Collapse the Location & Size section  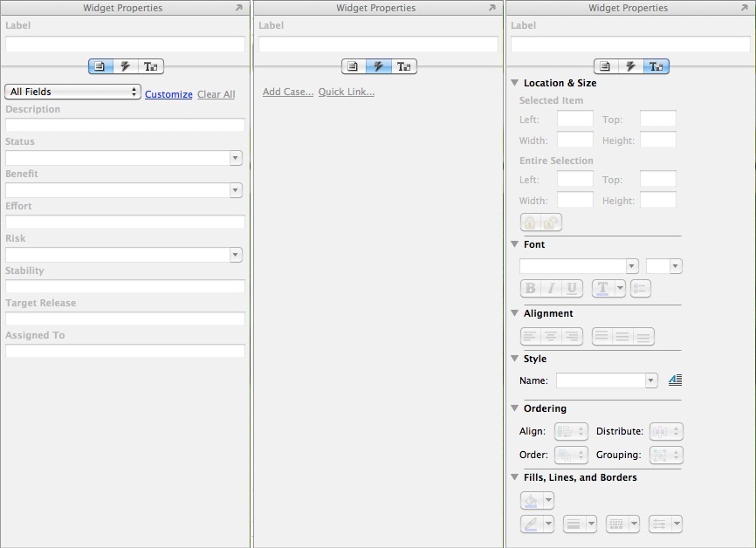514,83
